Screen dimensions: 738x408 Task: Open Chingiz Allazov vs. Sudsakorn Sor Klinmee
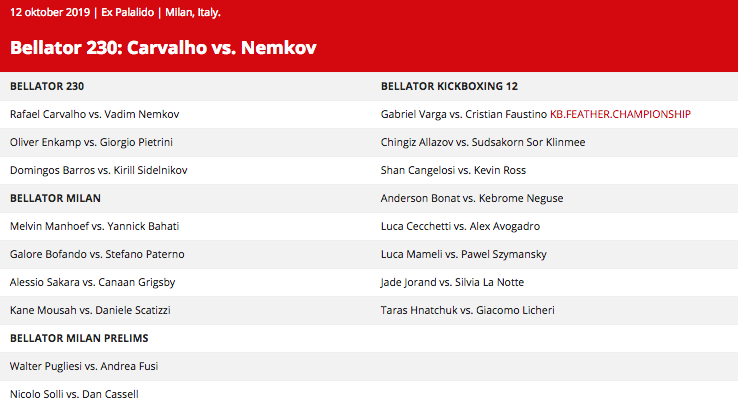[483, 142]
